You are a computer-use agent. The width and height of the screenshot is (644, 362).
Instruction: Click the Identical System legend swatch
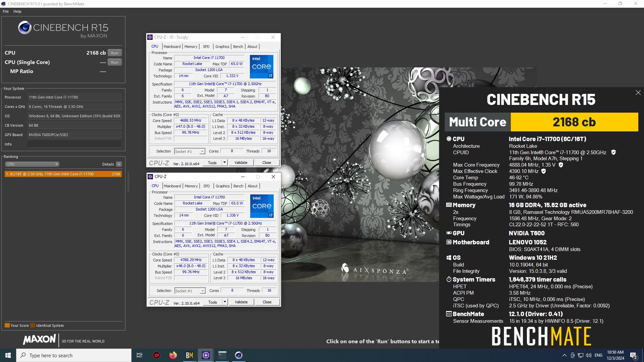[x=33, y=325]
